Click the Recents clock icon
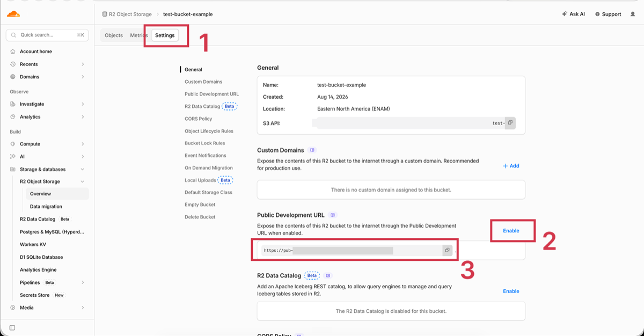This screenshot has height=336, width=644. click(13, 64)
